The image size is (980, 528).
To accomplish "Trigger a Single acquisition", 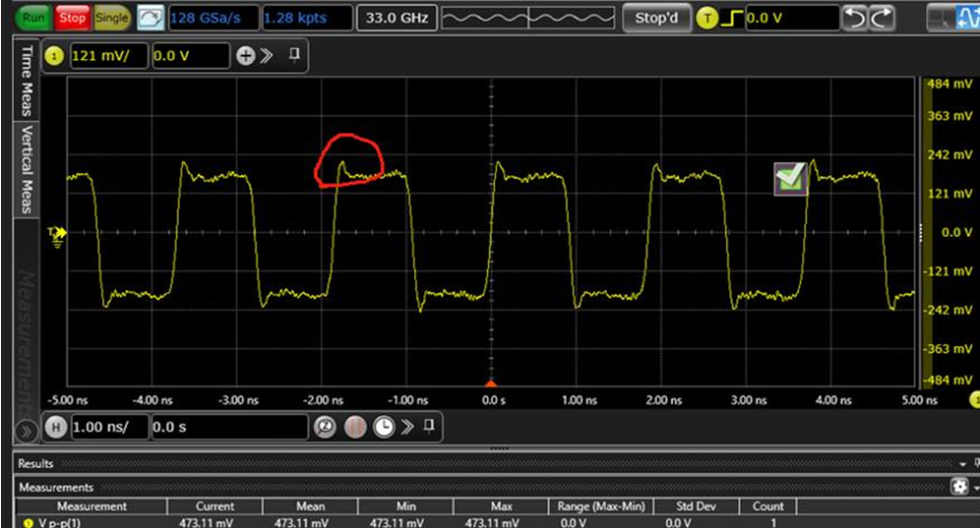I will (112, 18).
